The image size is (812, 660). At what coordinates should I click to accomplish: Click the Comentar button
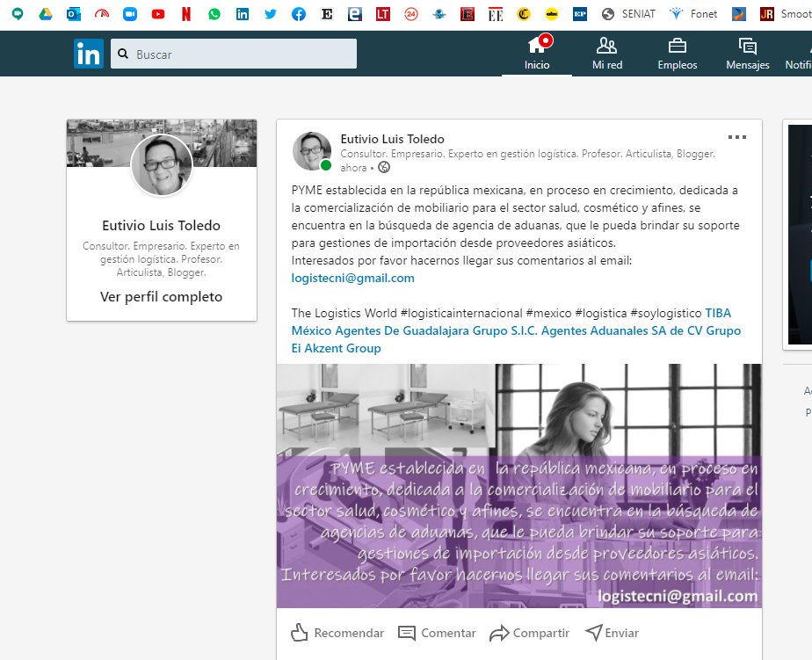(437, 633)
